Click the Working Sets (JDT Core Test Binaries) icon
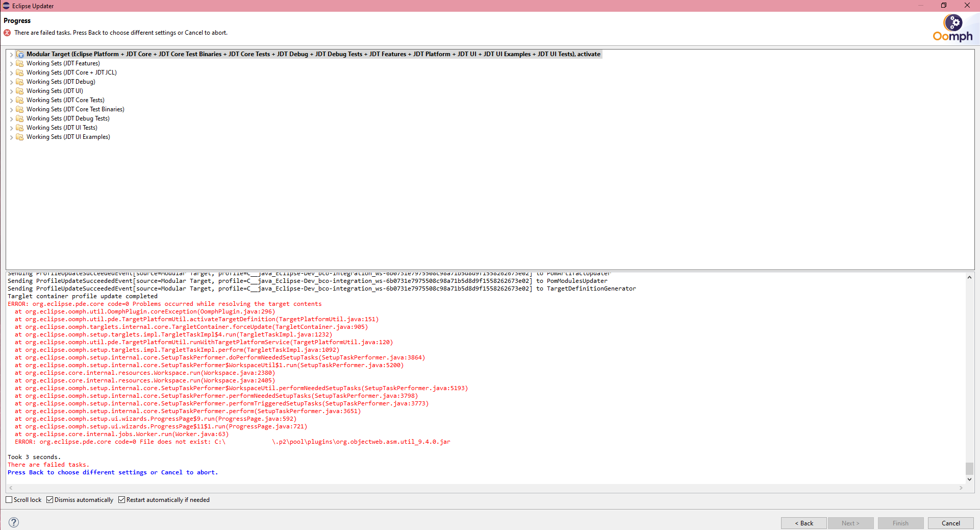Image resolution: width=980 pixels, height=530 pixels. 20,109
